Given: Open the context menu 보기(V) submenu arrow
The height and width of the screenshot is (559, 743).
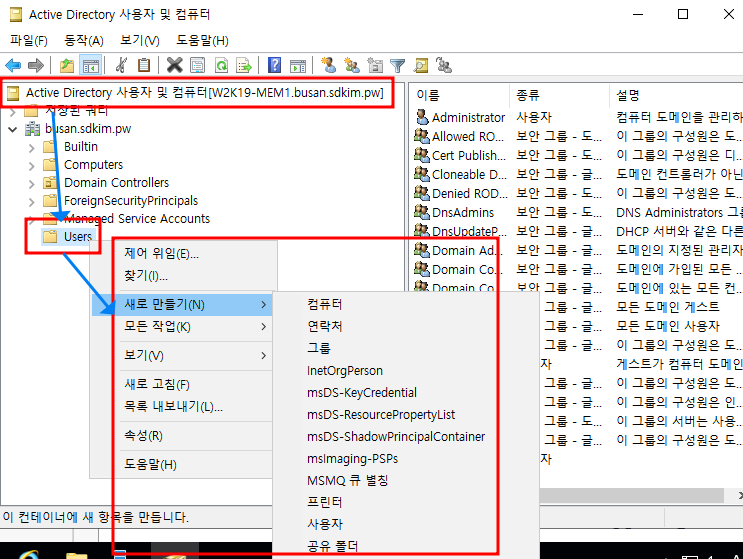Looking at the screenshot, I should [x=263, y=355].
